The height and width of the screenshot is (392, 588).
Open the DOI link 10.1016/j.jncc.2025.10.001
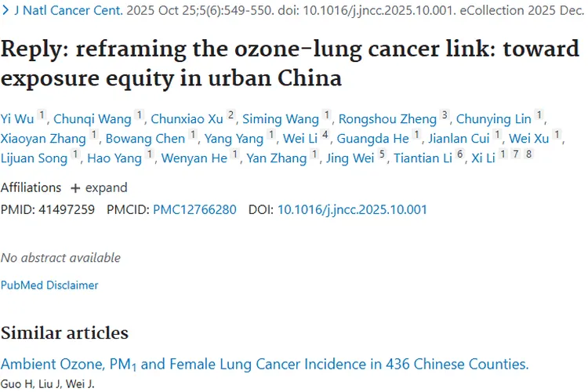tap(352, 210)
